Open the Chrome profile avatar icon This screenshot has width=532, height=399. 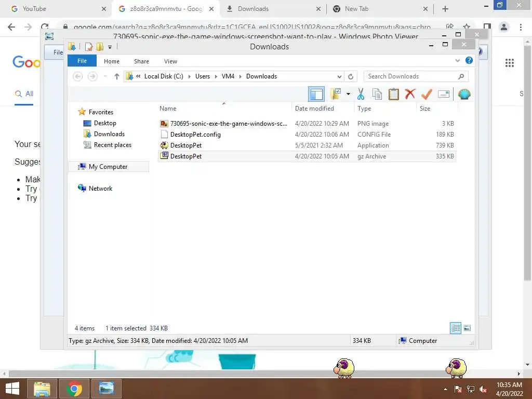pyautogui.click(x=504, y=27)
